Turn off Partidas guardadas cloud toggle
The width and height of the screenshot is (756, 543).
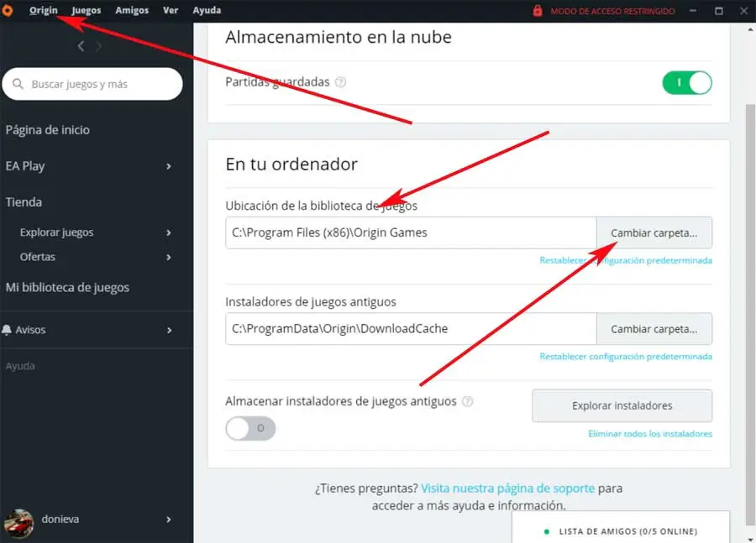point(687,83)
